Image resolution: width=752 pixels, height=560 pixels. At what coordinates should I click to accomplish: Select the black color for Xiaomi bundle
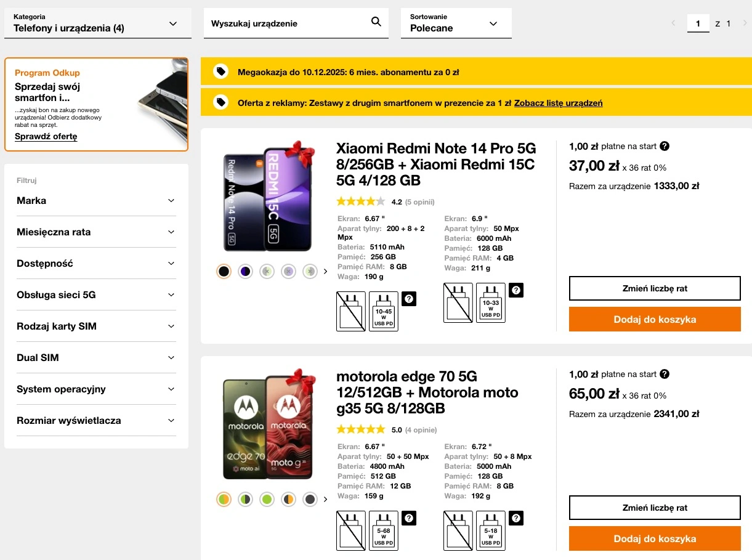(224, 271)
